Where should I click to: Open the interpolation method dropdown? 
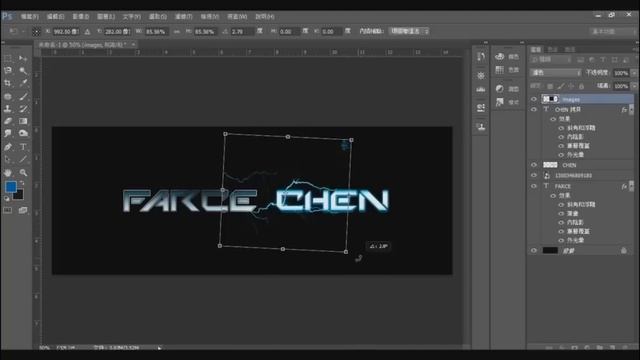(x=409, y=31)
